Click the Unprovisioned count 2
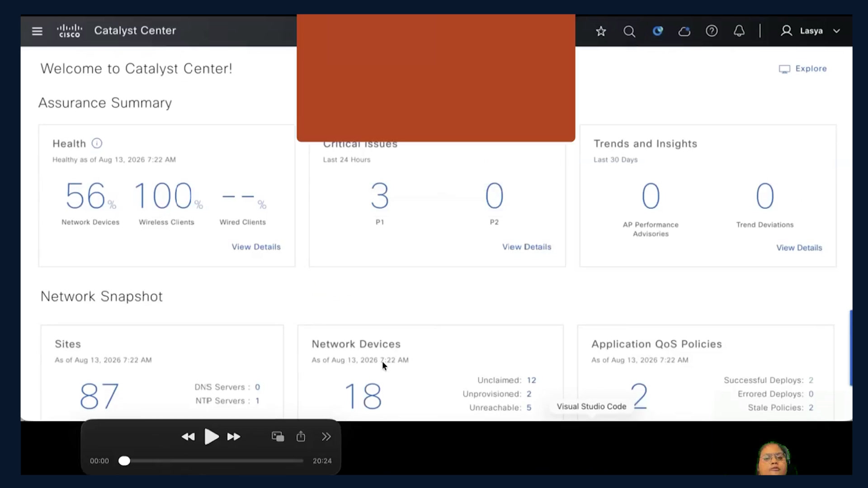Image resolution: width=868 pixels, height=488 pixels. tap(529, 394)
